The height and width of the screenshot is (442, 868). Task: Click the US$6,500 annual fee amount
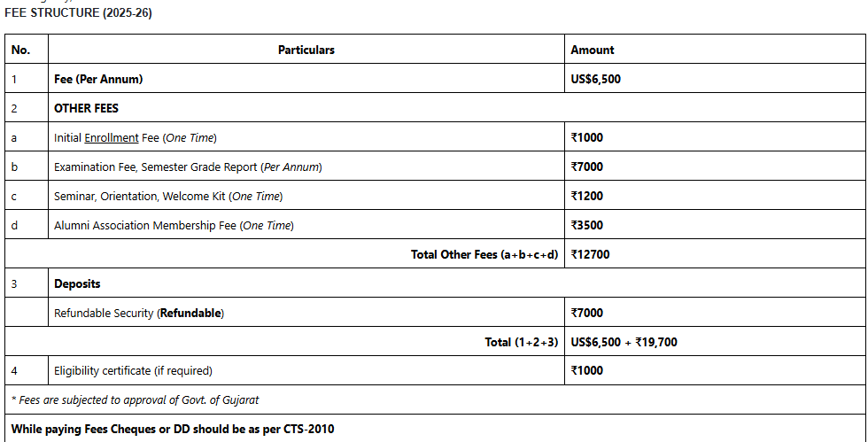point(596,79)
